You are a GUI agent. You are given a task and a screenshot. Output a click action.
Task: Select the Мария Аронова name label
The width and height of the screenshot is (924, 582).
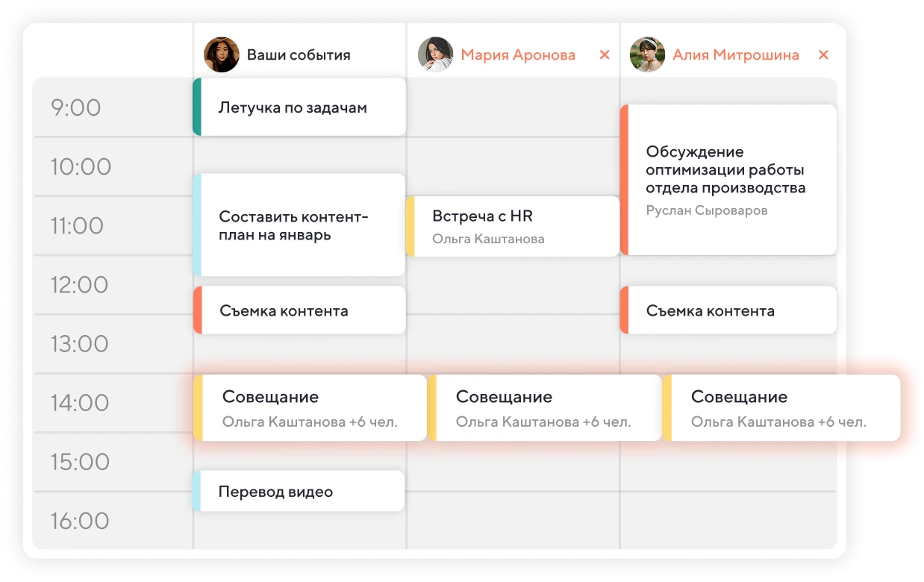pyautogui.click(x=518, y=54)
